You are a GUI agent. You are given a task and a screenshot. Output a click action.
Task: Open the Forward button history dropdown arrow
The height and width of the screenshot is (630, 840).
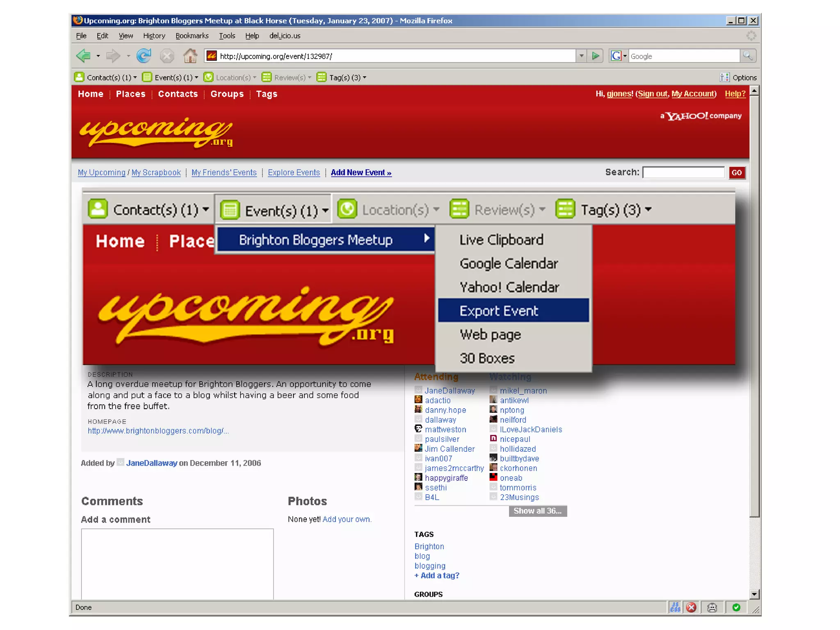coord(128,56)
